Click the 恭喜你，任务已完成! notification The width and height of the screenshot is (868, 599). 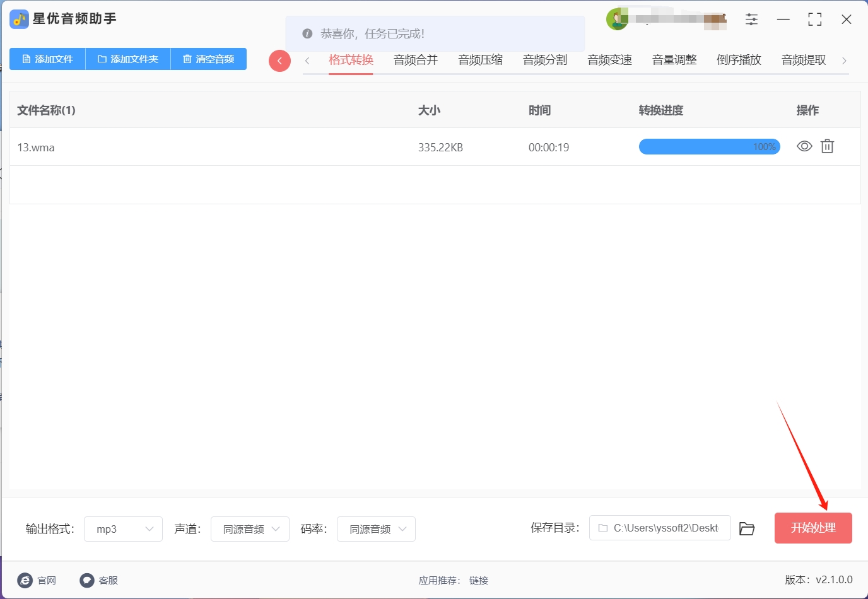point(435,33)
